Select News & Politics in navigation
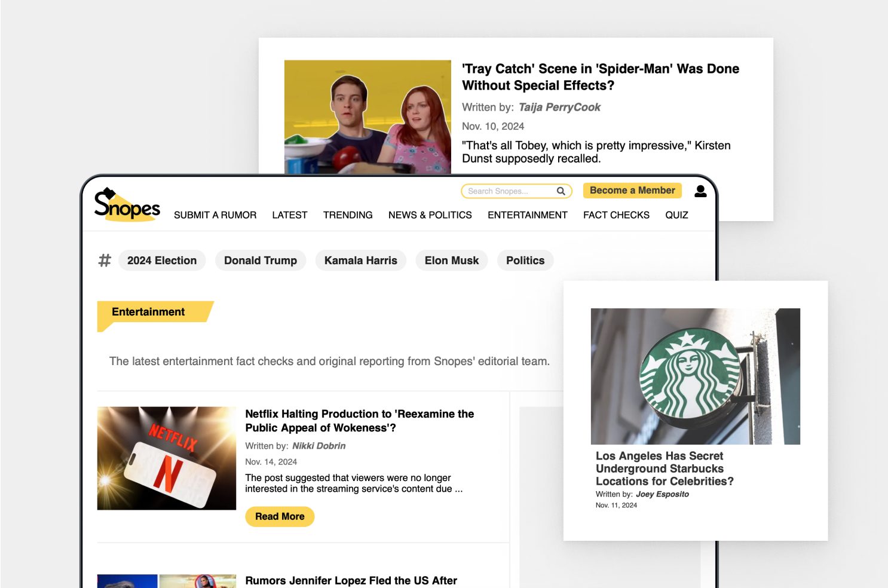The height and width of the screenshot is (588, 888). [x=430, y=215]
